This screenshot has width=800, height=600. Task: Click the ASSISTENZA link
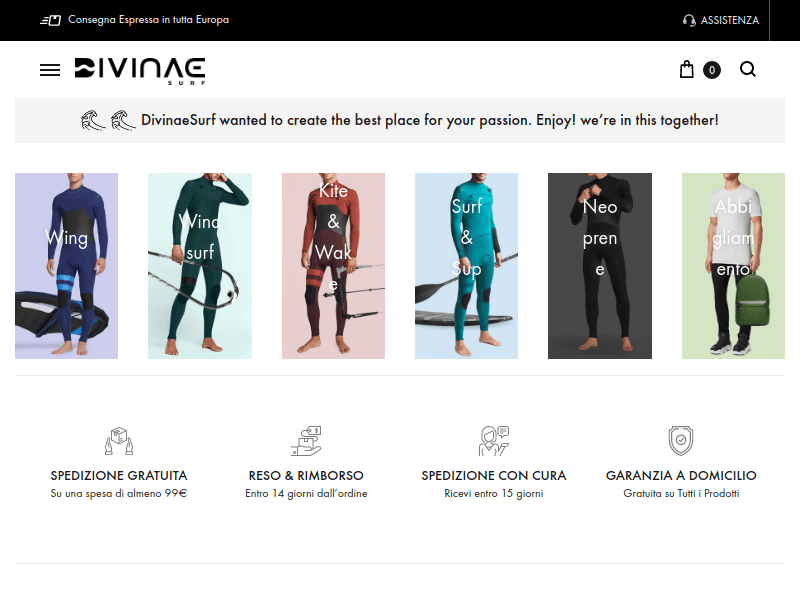click(x=730, y=20)
